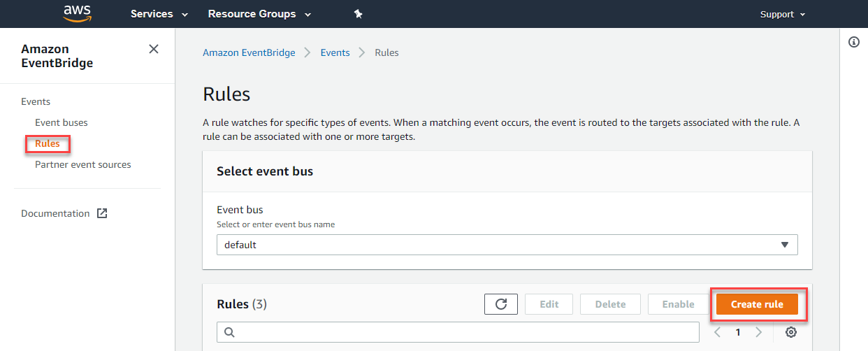Click the external link icon beside Documentation
This screenshot has width=868, height=351.
[x=102, y=213]
